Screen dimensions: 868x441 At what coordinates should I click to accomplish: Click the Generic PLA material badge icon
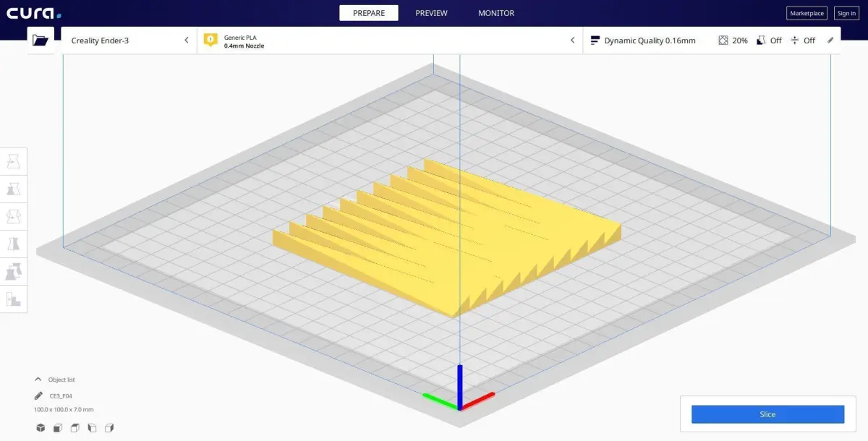pos(210,40)
